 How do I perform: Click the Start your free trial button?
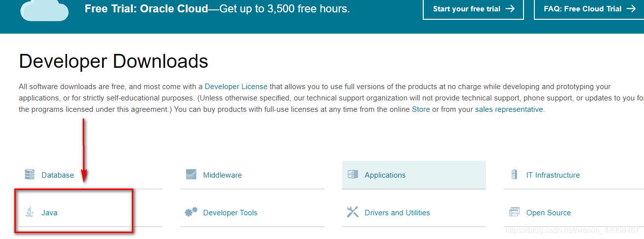pyautogui.click(x=473, y=8)
